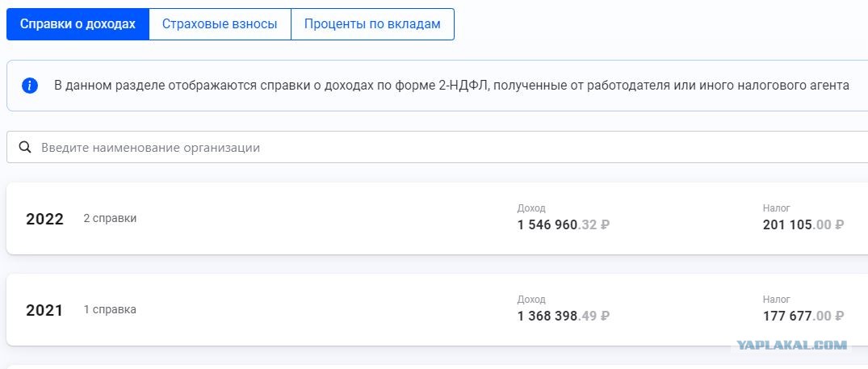Click the search magnifier icon
Image resolution: width=868 pixels, height=369 pixels.
coord(25,147)
